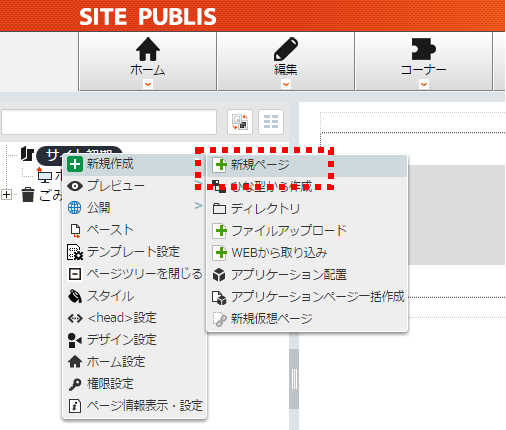The width and height of the screenshot is (506, 430).
Task: Choose ページ情報表示・設定 menu entry
Action: [x=134, y=406]
